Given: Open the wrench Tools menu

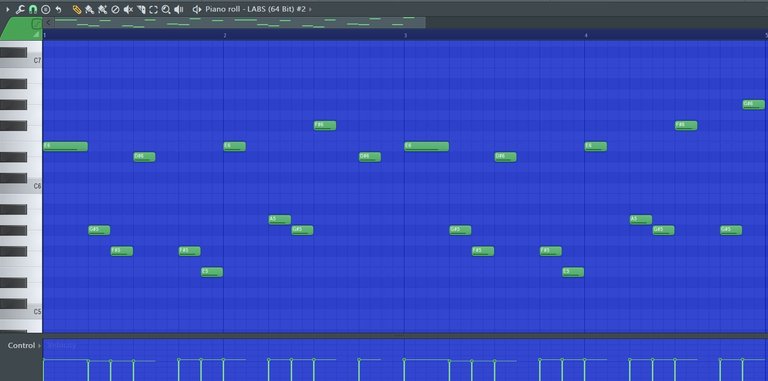Looking at the screenshot, I should point(20,9).
